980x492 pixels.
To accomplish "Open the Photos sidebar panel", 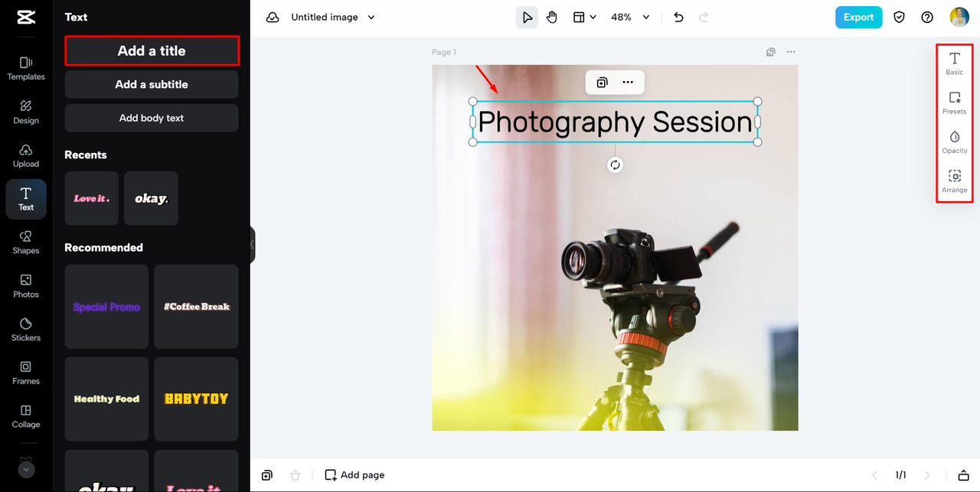I will [26, 285].
